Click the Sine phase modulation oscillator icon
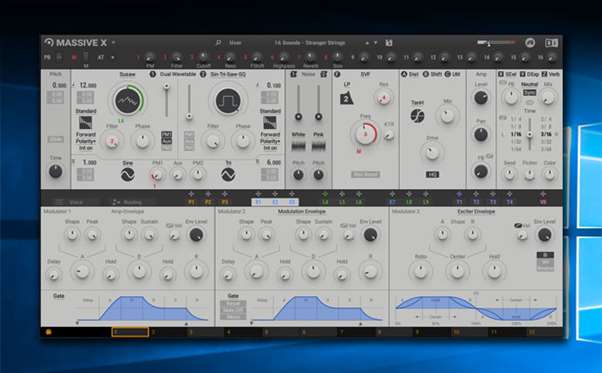602x373 pixels. coord(127,175)
